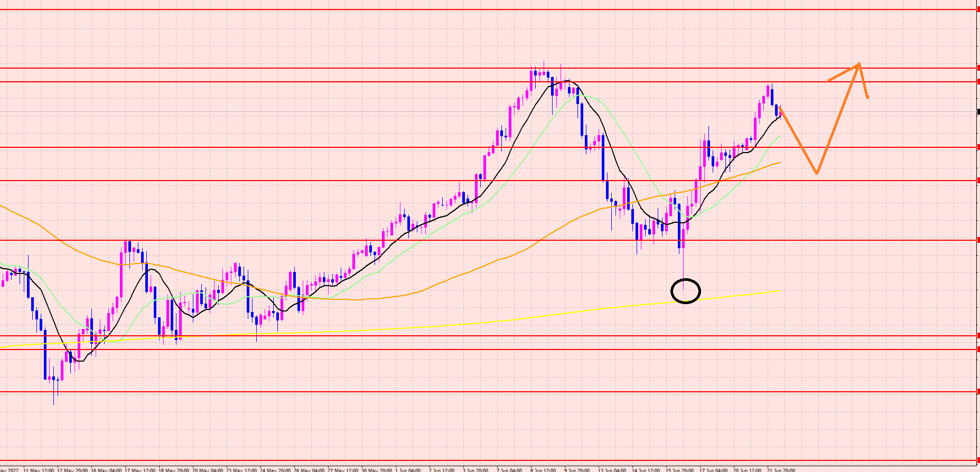
Task: Click the topmost red marker on the price axis
Action: tap(978, 10)
